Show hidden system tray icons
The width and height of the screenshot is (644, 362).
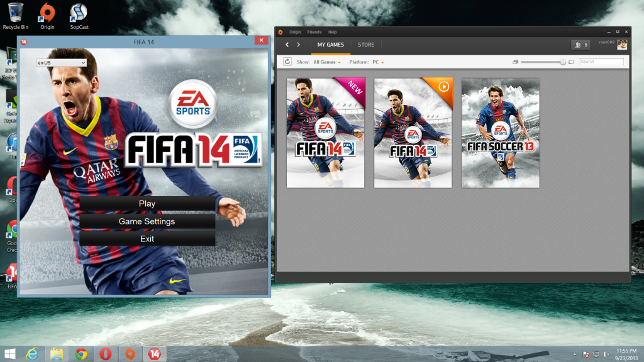575,354
